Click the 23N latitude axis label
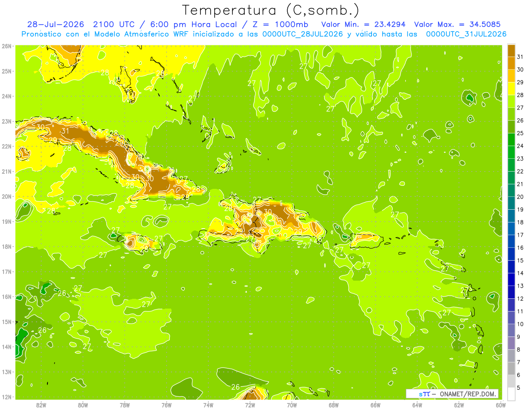The image size is (532, 411). 6,121
